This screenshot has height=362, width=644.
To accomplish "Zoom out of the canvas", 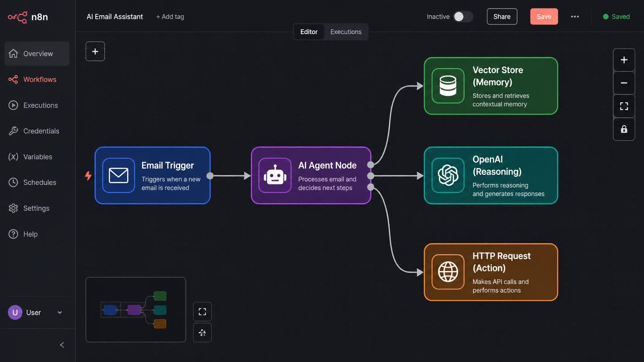I will point(624,83).
